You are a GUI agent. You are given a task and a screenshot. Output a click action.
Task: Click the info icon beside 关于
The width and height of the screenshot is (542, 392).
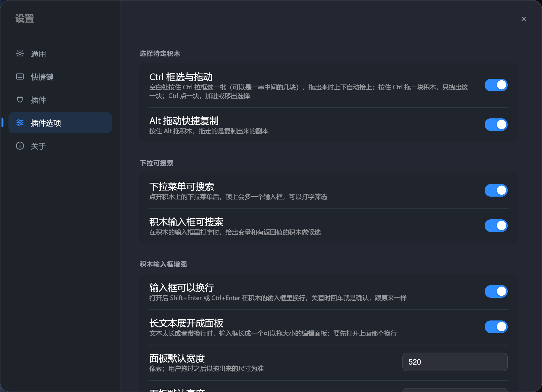20,146
